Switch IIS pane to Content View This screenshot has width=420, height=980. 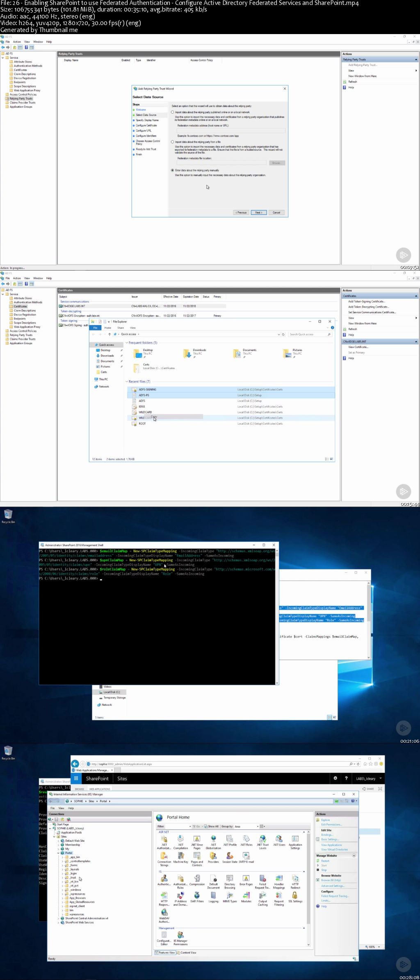coord(187,952)
